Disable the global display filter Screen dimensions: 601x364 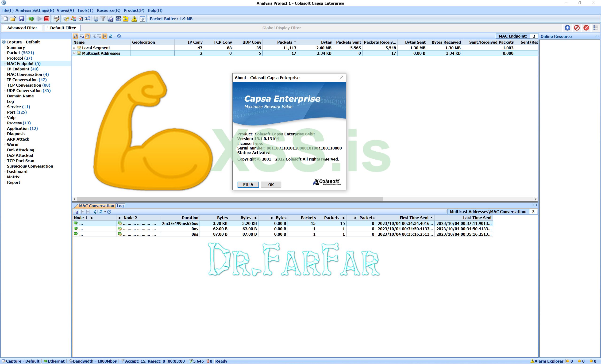pos(577,28)
